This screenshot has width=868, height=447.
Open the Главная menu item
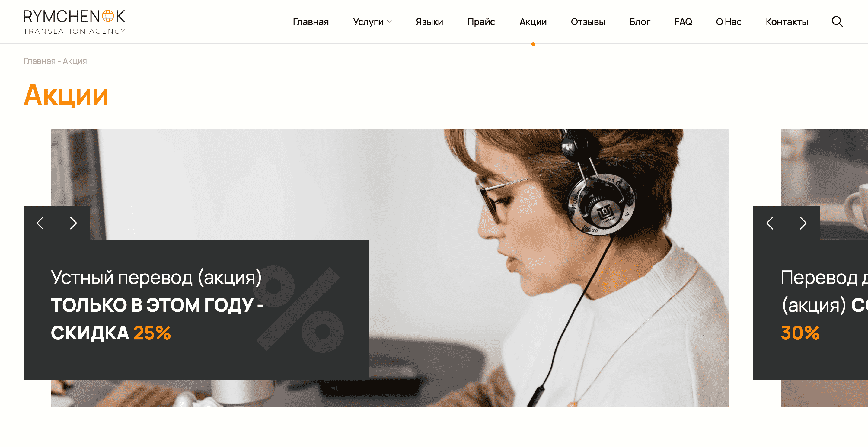pyautogui.click(x=311, y=22)
